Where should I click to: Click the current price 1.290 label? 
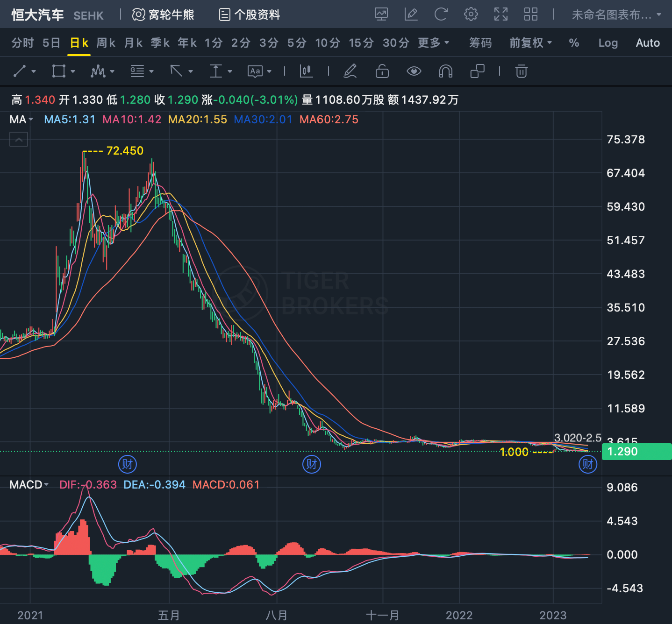(636, 452)
